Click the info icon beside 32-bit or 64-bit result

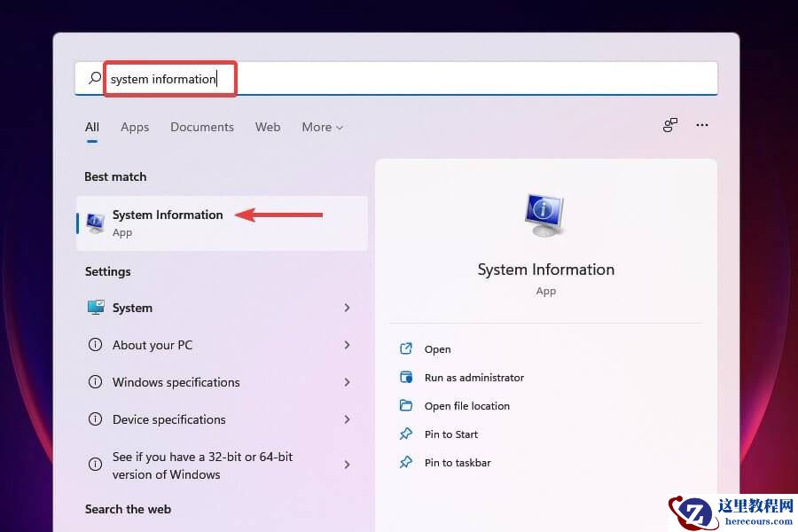click(95, 465)
